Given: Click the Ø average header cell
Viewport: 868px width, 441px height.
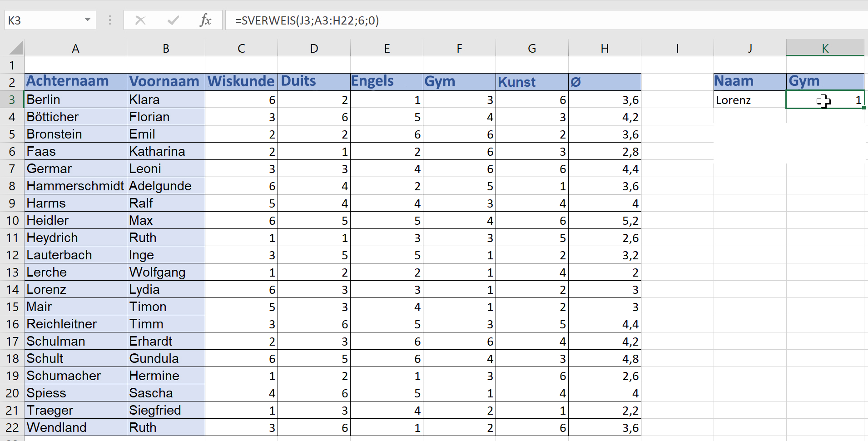Looking at the screenshot, I should pos(605,82).
